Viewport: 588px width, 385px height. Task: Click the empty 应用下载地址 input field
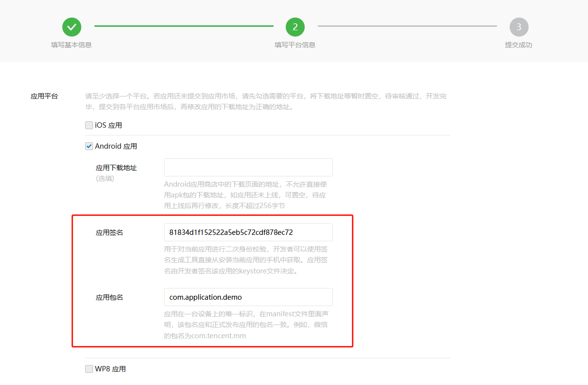248,167
